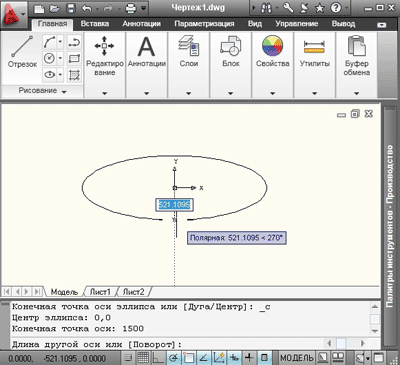Viewport: 400px width, 365px height.
Task: Select the Circle drawing tool
Action: point(50,59)
